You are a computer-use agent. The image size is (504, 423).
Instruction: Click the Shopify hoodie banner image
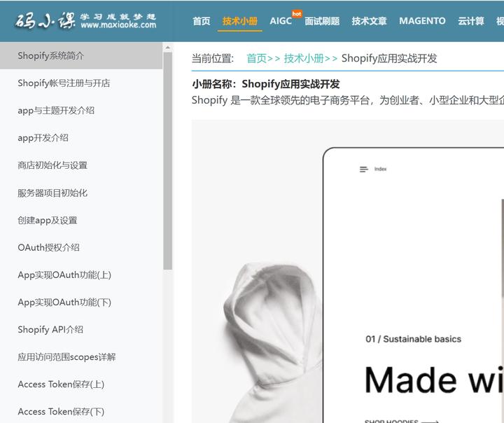pos(348,271)
